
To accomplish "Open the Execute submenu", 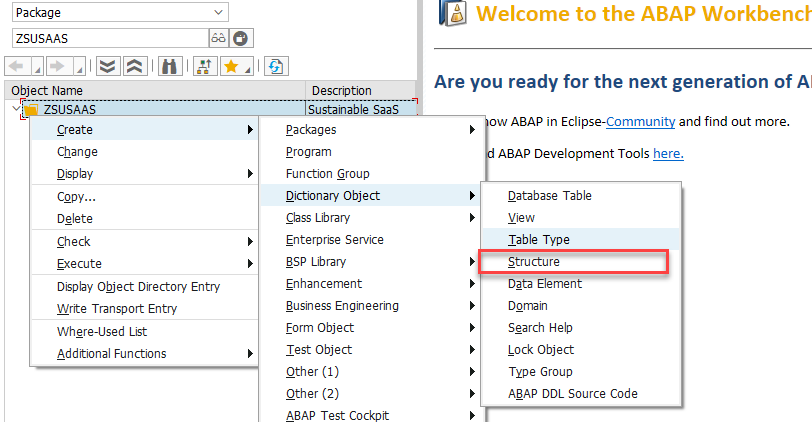I will click(144, 264).
